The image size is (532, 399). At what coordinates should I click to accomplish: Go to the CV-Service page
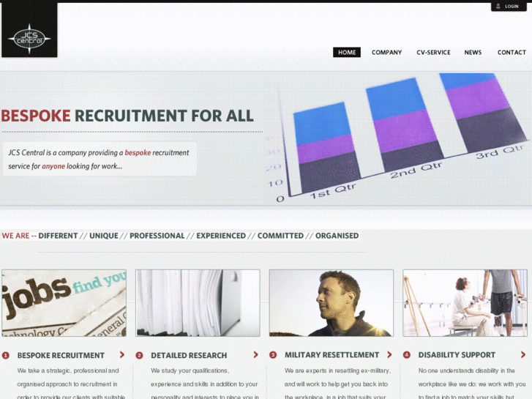click(x=433, y=52)
